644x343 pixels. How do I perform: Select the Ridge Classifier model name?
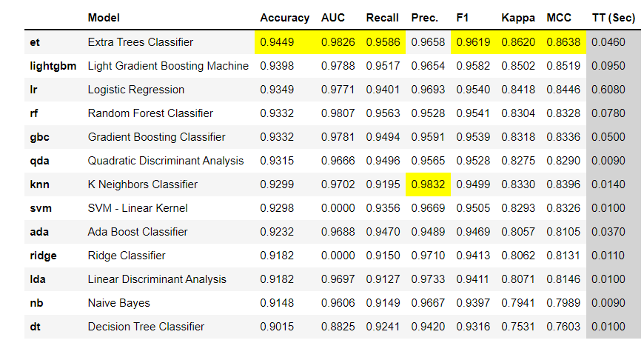pos(127,256)
